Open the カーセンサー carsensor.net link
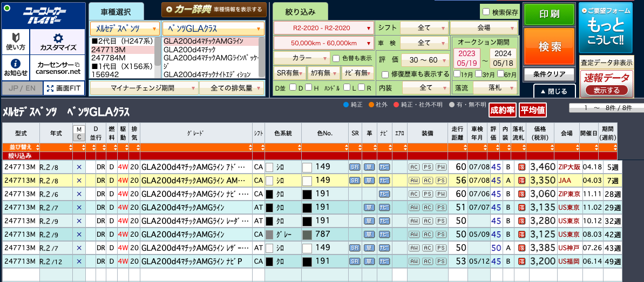644x282 pixels. (x=58, y=68)
